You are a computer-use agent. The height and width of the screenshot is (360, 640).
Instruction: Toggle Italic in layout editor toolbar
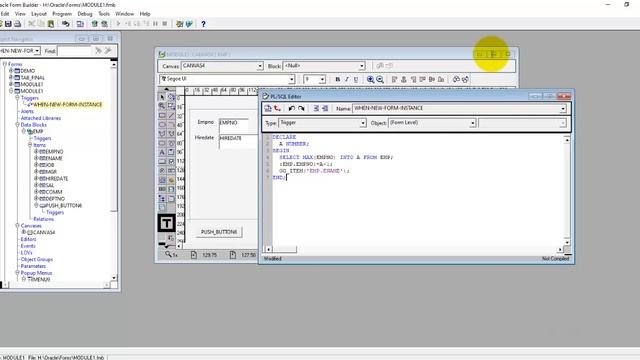(347, 79)
